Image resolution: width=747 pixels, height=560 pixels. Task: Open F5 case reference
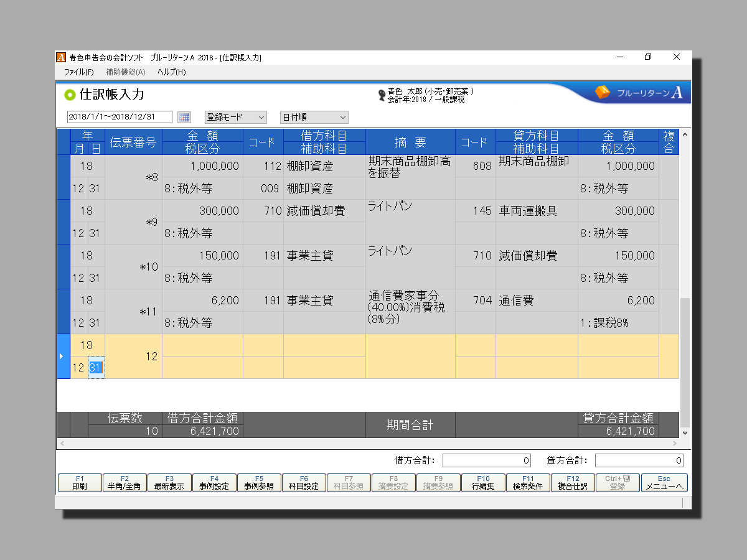(259, 483)
